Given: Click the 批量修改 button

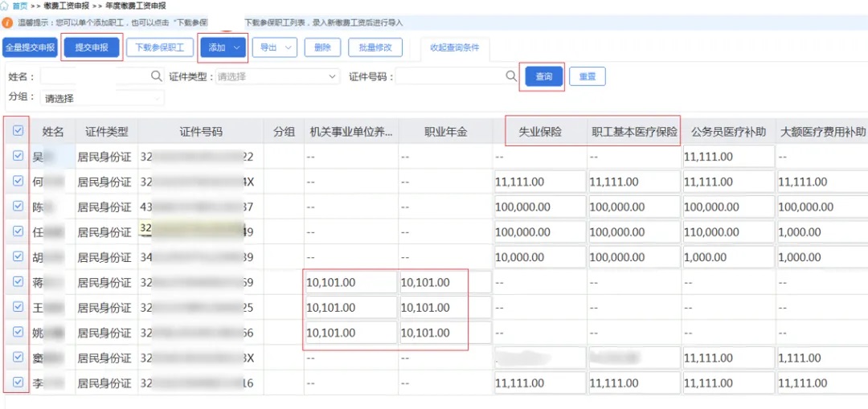Looking at the screenshot, I should [x=375, y=48].
